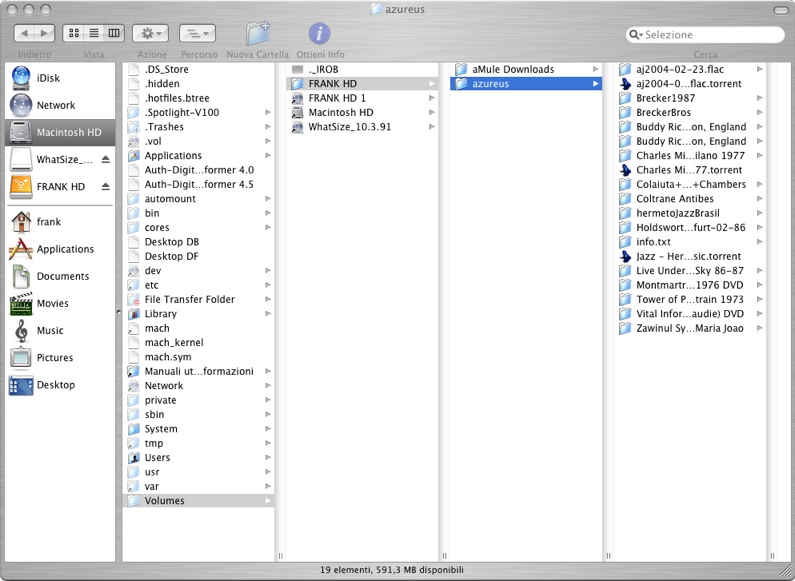The image size is (795, 581).
Task: Open the Azione gear dropdown
Action: pos(151,33)
